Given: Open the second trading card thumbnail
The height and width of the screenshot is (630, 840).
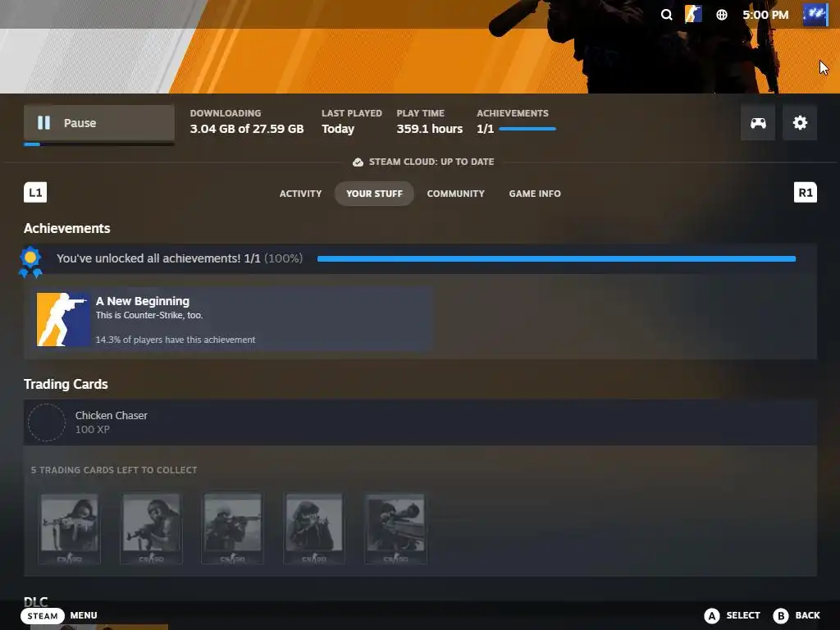Looking at the screenshot, I should tap(151, 528).
